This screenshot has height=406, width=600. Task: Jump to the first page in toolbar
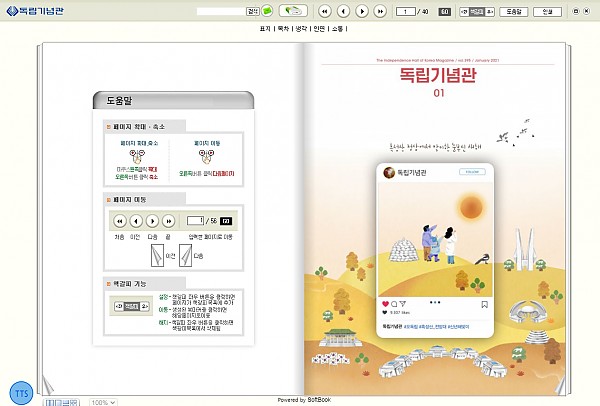[x=324, y=11]
